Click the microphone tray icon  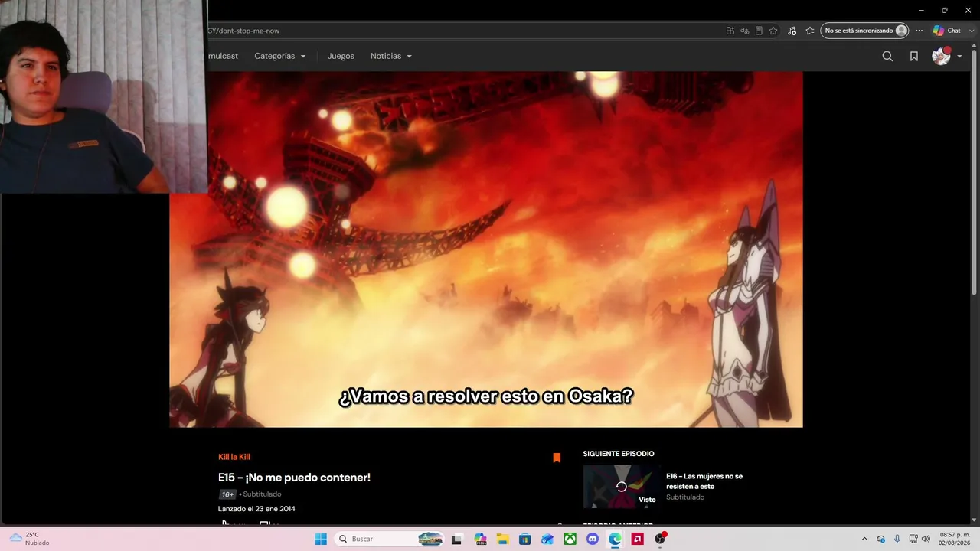(897, 539)
